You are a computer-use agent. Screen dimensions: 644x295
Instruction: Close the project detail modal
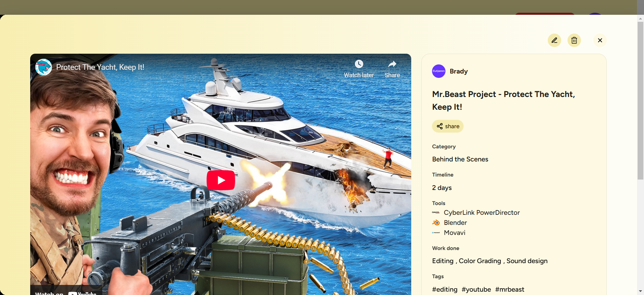coord(600,40)
